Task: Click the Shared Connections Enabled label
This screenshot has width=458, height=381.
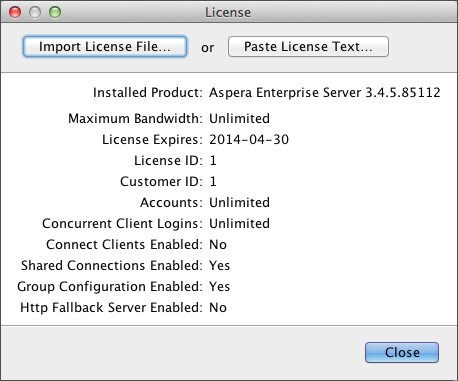Action: [112, 266]
